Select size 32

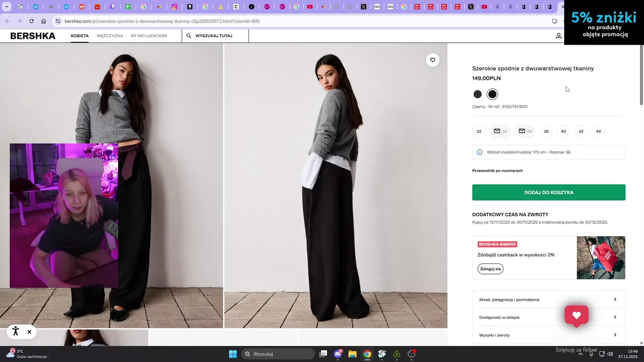pos(479,131)
